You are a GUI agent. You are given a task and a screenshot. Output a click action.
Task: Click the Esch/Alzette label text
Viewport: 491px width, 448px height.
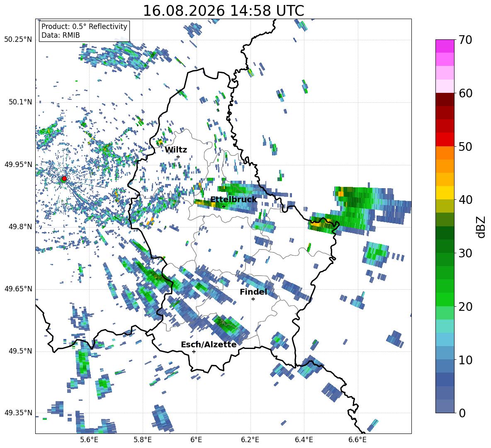[209, 344]
